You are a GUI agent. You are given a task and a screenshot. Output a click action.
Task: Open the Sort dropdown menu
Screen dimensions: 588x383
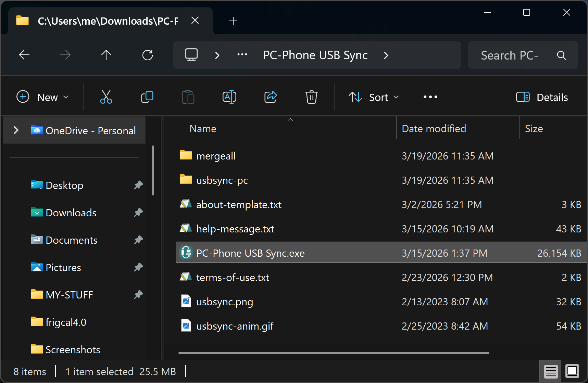click(374, 97)
